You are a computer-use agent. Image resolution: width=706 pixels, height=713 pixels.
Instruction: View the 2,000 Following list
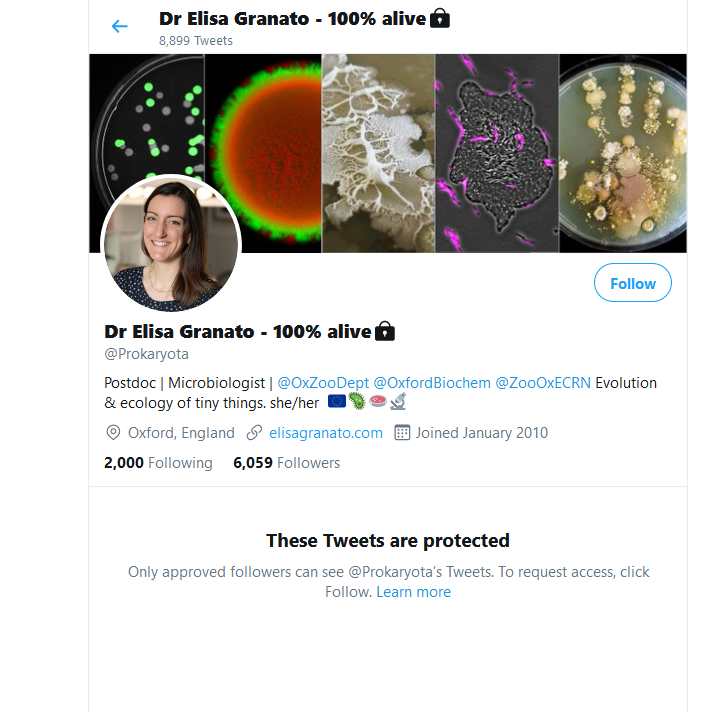pos(158,463)
